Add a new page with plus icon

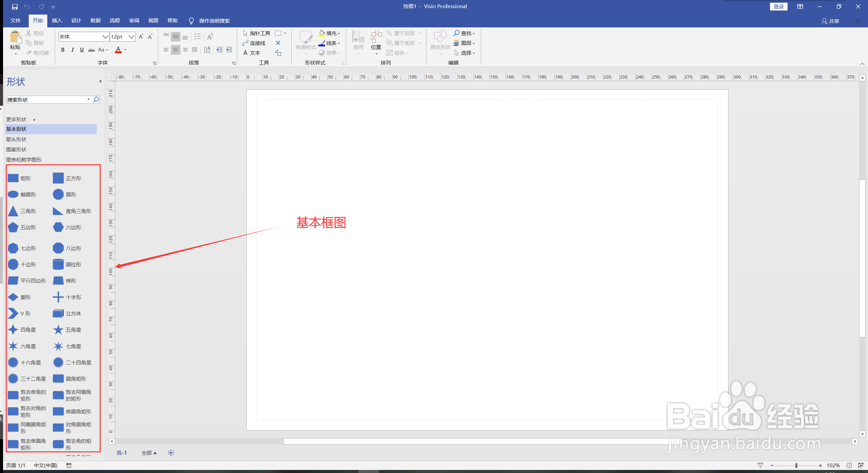pyautogui.click(x=171, y=453)
